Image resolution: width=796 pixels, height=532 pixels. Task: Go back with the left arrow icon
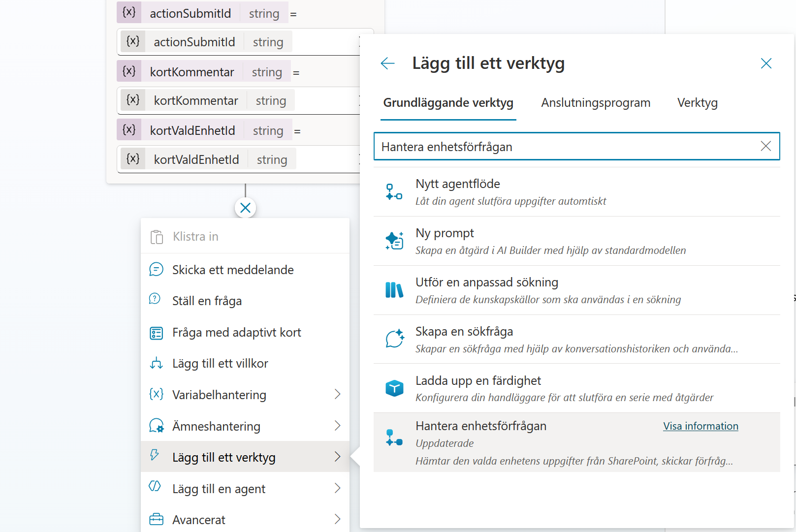coord(387,63)
